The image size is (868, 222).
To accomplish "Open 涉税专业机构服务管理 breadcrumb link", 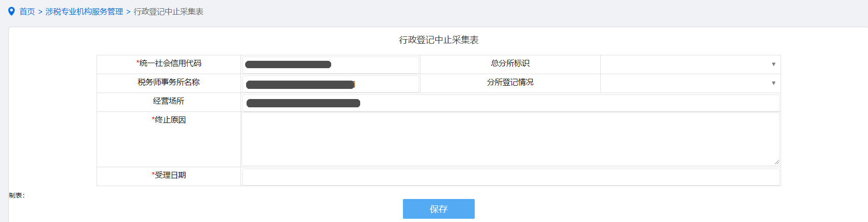I will (84, 12).
